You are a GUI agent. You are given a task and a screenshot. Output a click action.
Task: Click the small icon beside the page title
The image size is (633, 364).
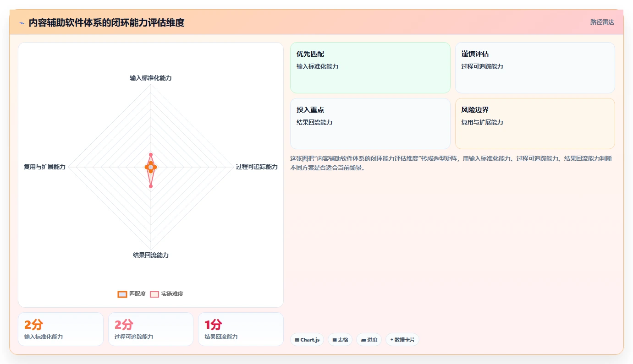click(x=22, y=22)
